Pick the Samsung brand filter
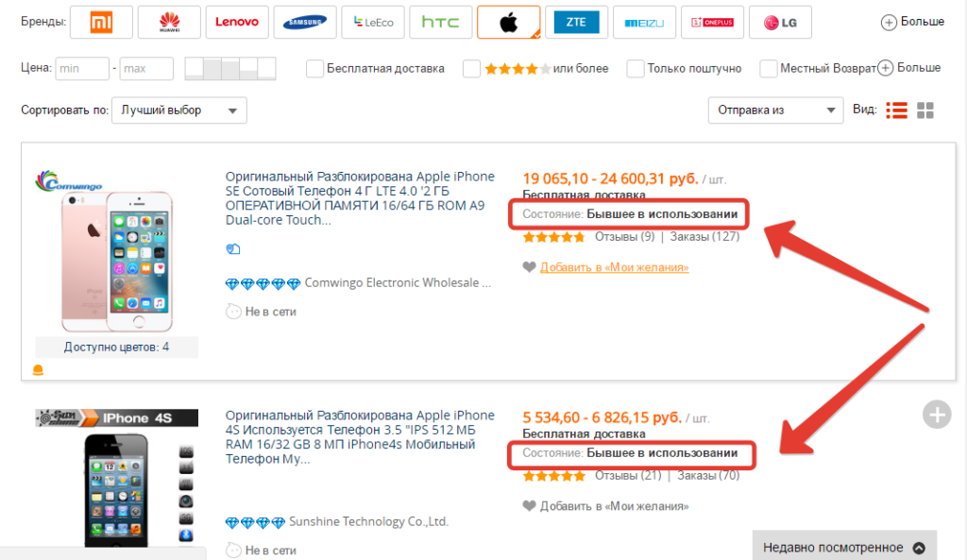This screenshot has height=560, width=967. [x=305, y=23]
